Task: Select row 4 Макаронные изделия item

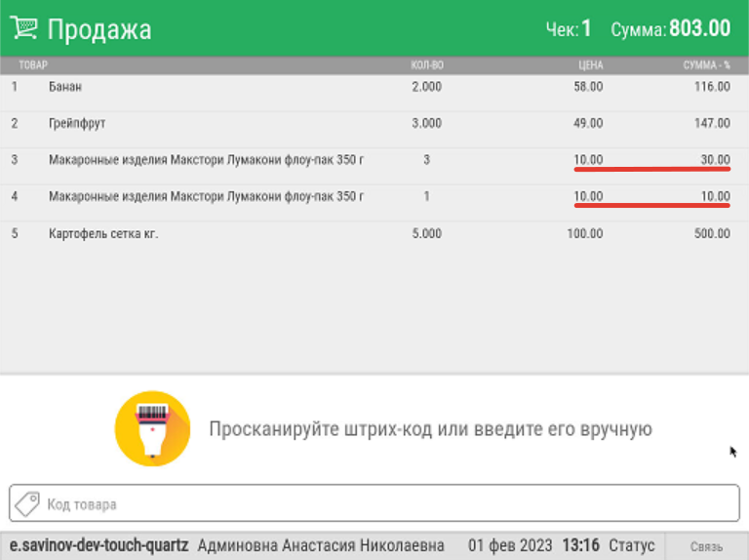Action: coord(206,196)
